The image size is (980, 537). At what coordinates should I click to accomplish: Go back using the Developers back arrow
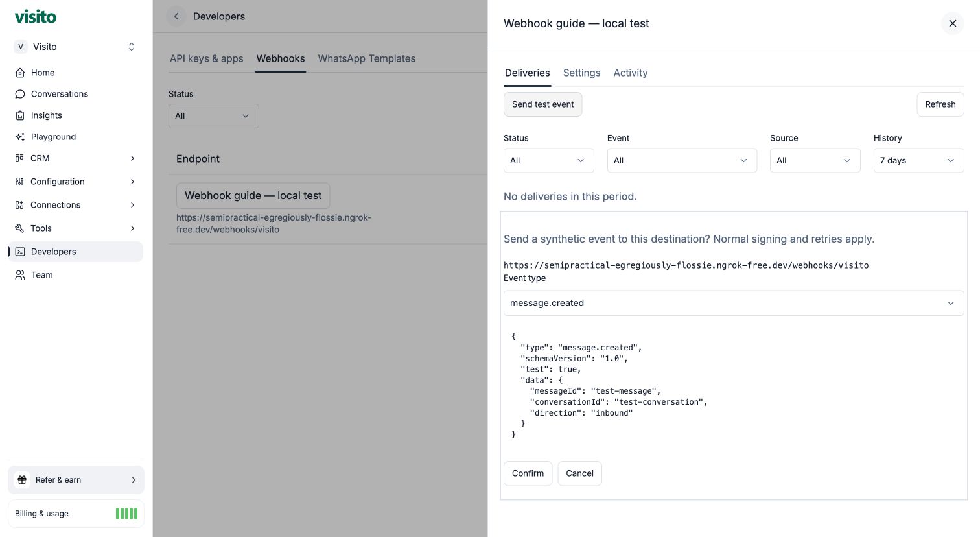pos(176,16)
